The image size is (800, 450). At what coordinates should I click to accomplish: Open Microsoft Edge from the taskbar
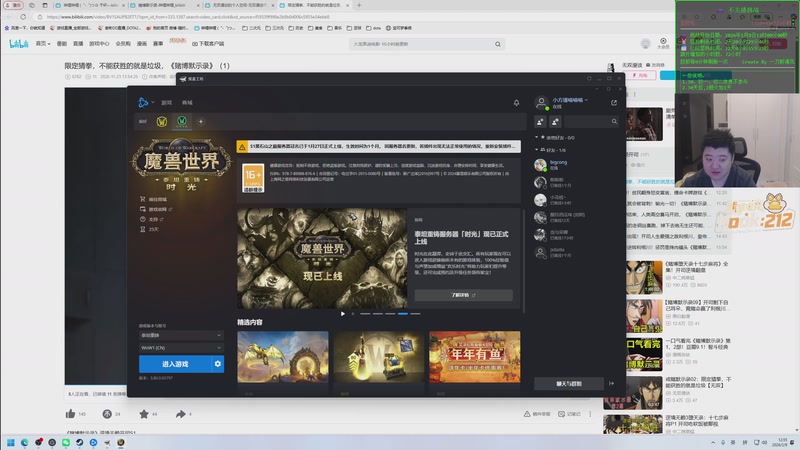pyautogui.click(x=24, y=442)
